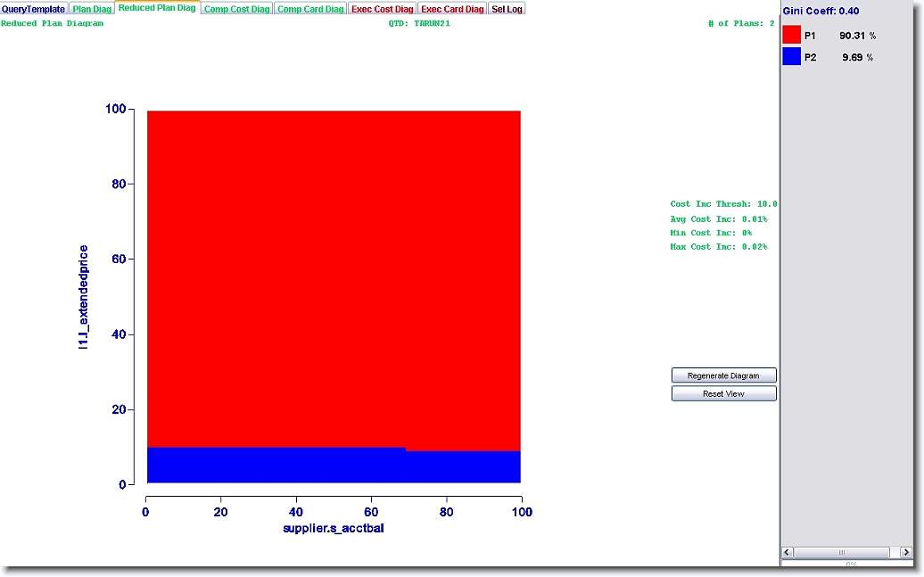924x577 pixels.
Task: Select the blue P2 legend swatch
Action: click(791, 57)
